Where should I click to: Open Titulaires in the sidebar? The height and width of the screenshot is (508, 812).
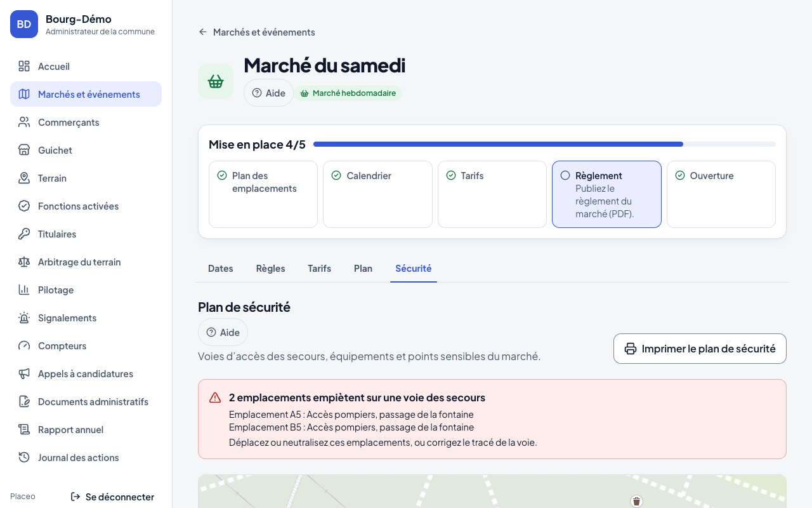(86, 234)
